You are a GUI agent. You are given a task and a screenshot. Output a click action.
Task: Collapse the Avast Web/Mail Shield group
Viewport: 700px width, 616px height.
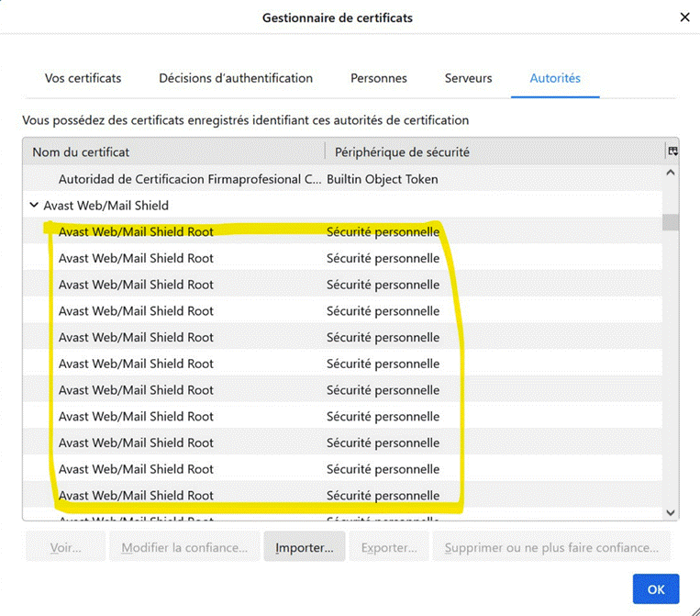click(34, 205)
